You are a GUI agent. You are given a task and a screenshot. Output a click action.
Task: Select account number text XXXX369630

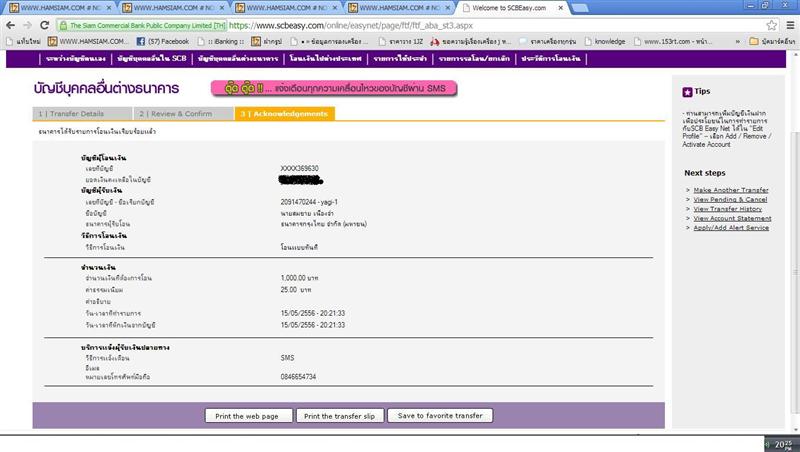click(x=299, y=168)
